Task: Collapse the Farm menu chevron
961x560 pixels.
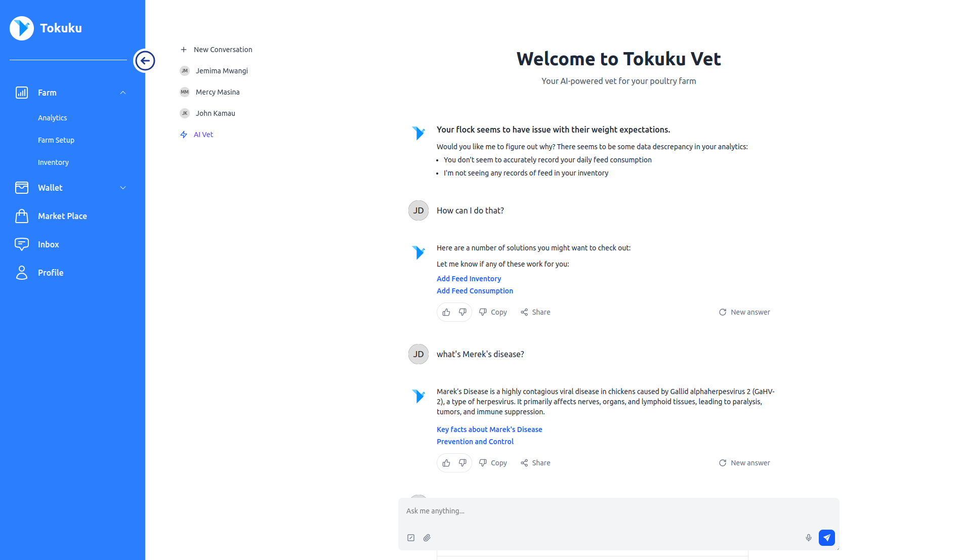Action: (123, 93)
